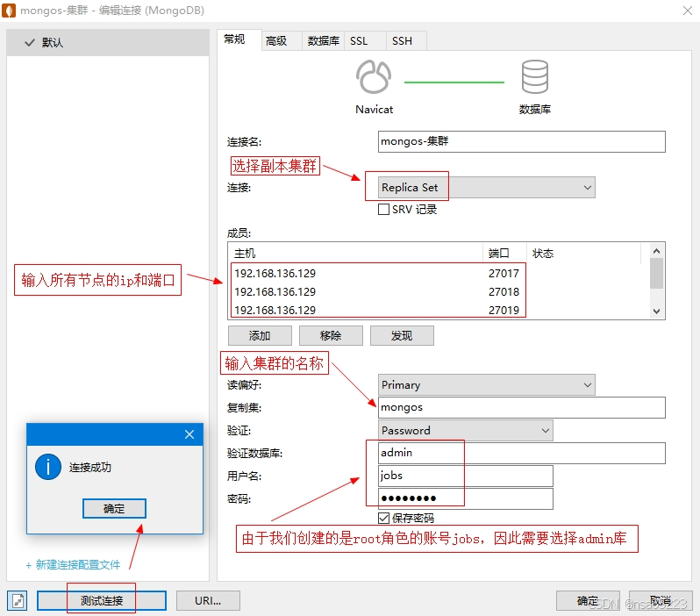Click the 验证数据库 field containing admin
This screenshot has height=616, width=700.
click(521, 453)
